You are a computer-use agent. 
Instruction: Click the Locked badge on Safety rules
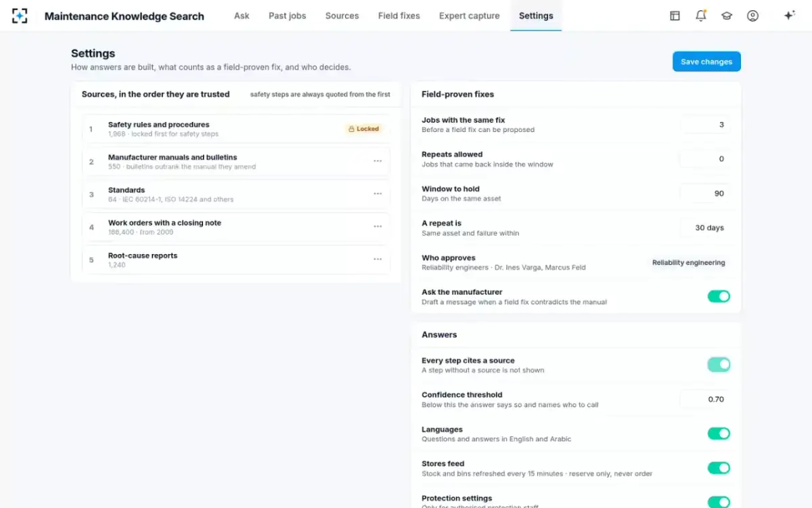click(364, 129)
